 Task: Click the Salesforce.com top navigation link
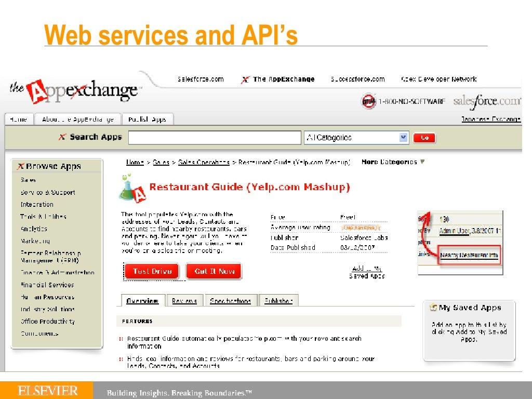[x=201, y=79]
